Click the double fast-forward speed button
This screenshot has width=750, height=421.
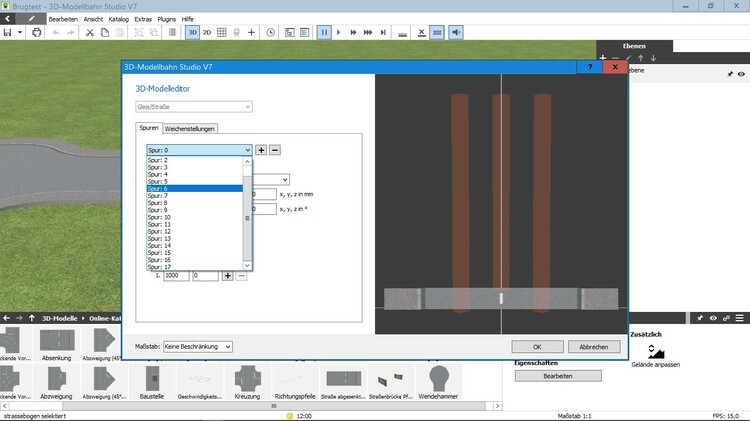[353, 33]
